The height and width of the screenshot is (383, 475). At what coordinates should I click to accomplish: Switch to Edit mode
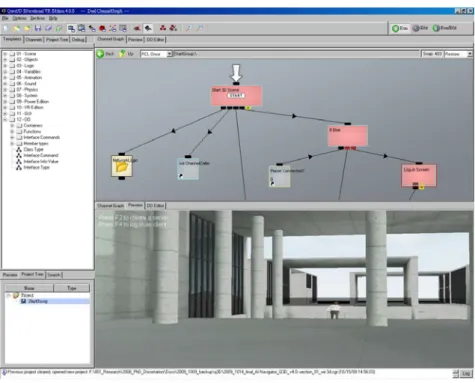[x=420, y=28]
